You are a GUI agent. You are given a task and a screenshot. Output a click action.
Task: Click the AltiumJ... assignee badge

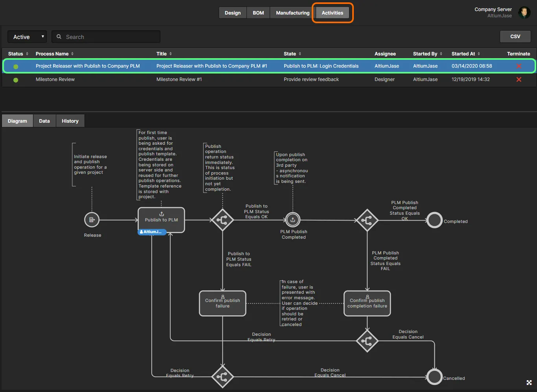152,232
